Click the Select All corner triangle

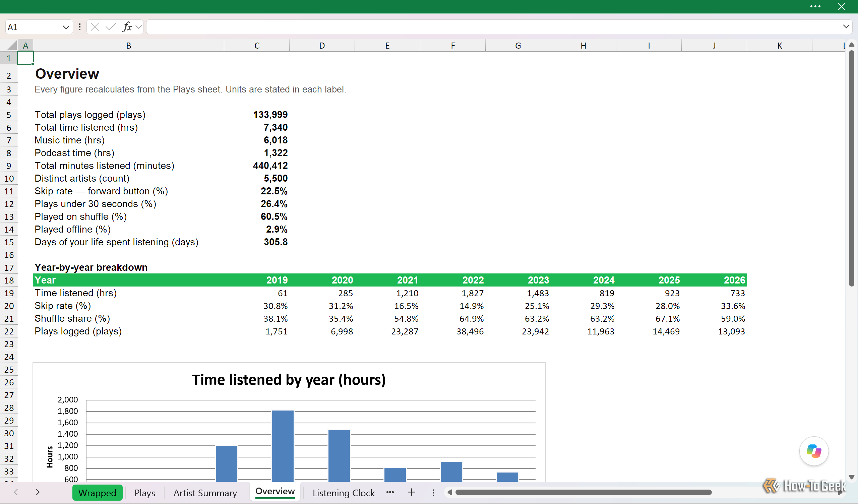point(12,45)
